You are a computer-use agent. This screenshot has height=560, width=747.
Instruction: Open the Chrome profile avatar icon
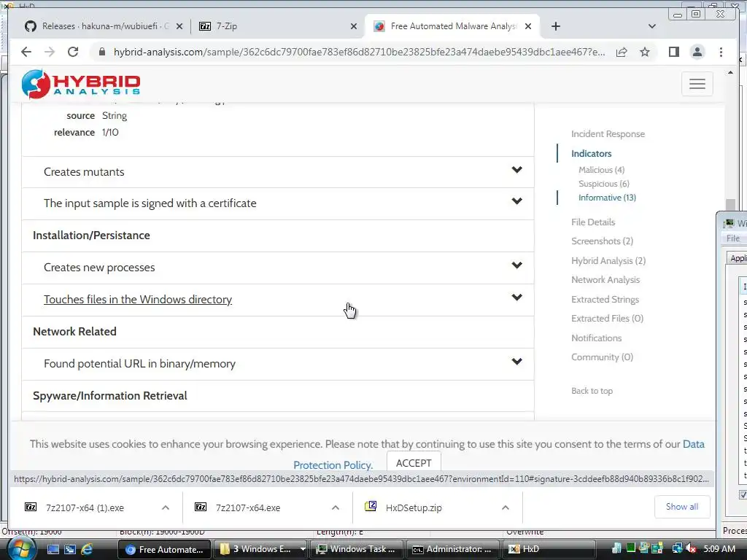[x=697, y=52]
